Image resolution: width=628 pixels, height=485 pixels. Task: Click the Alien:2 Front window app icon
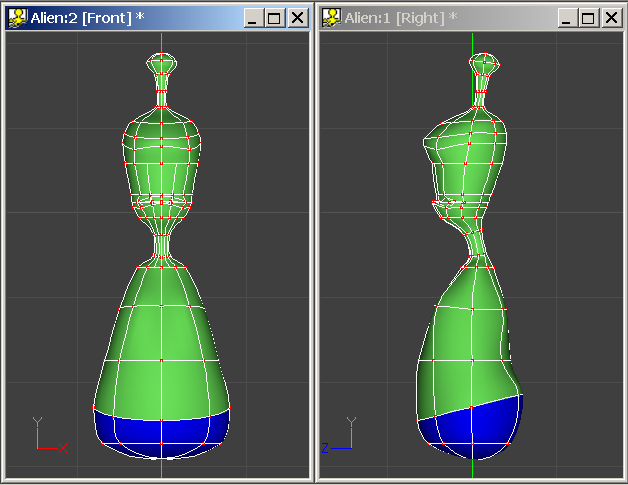[18, 18]
